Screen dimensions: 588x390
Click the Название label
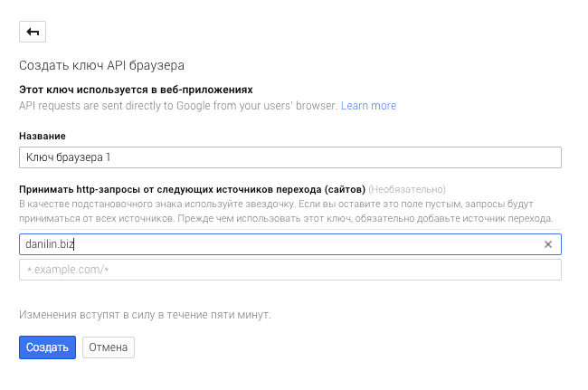[43, 136]
